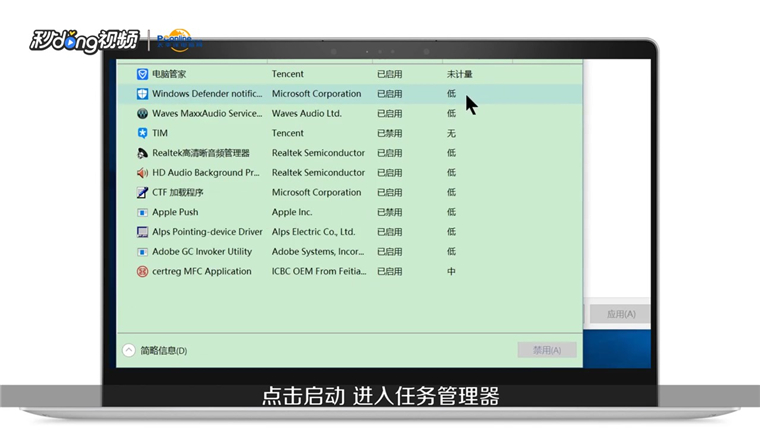Screen dimensions: 760x430
Task: Click Realtek Semiconductor in HD Audio row
Action: [x=318, y=173]
